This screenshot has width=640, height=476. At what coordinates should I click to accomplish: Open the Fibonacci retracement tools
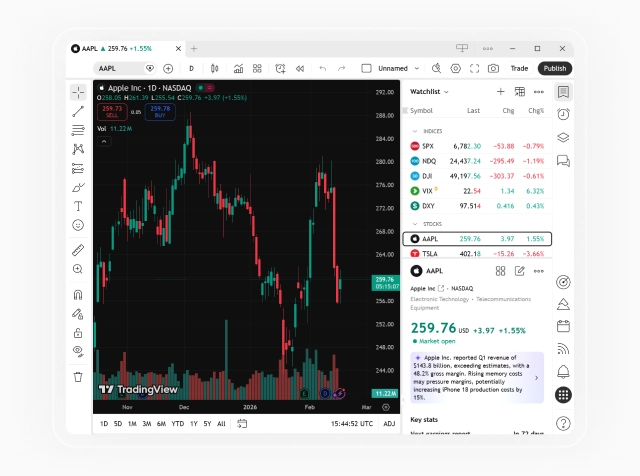[x=78, y=130]
